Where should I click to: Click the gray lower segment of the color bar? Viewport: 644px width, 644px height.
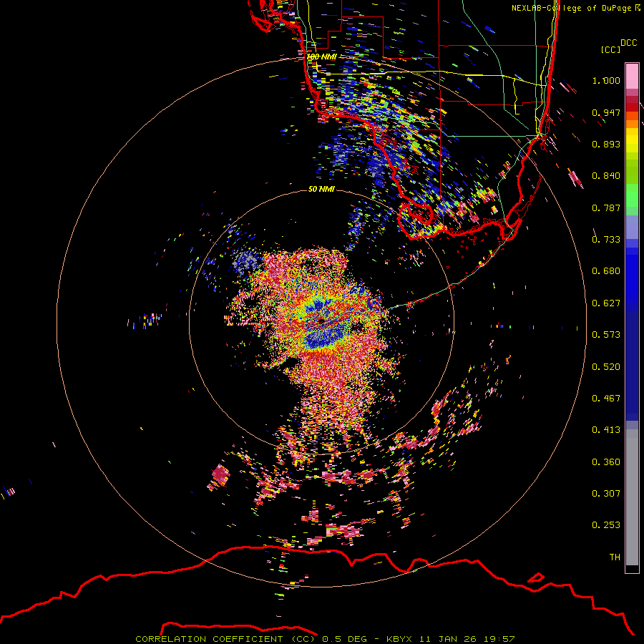(x=632, y=497)
